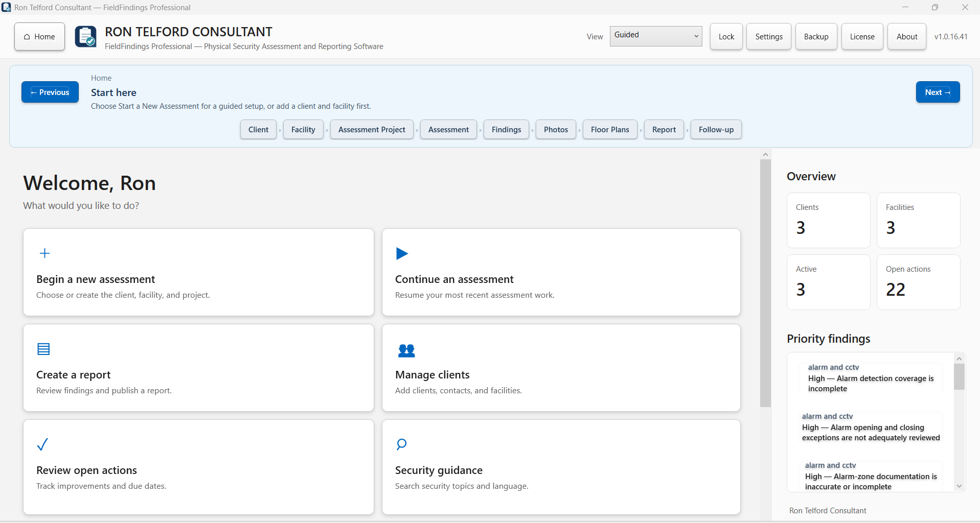Click the 'Start here' heading
Viewport: 980px width, 523px height.
click(x=113, y=92)
